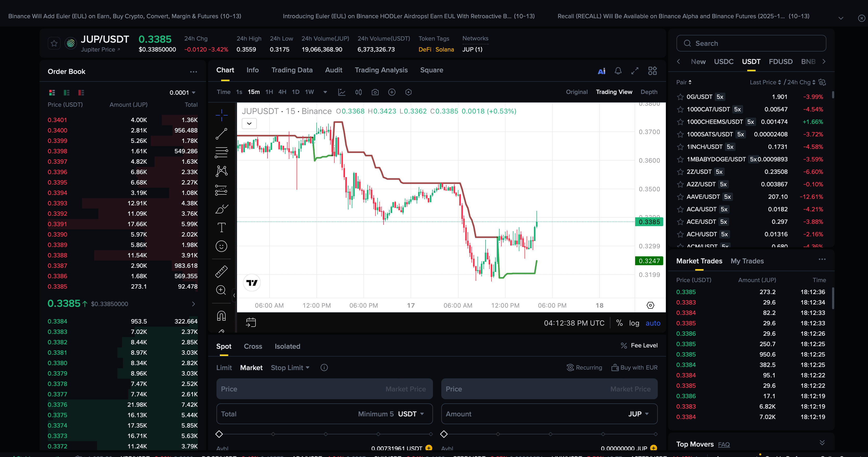Select the 1H time interval

click(x=269, y=92)
